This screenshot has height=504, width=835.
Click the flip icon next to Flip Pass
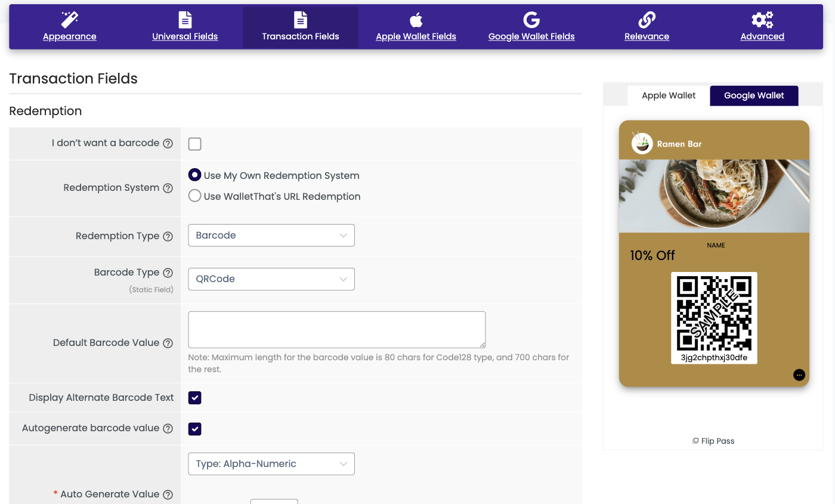pos(695,441)
